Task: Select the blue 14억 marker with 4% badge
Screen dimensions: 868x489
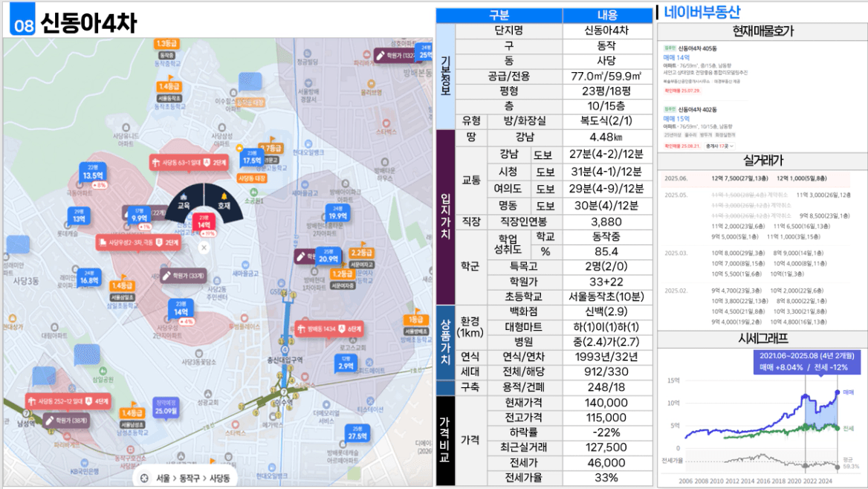Action: (181, 309)
